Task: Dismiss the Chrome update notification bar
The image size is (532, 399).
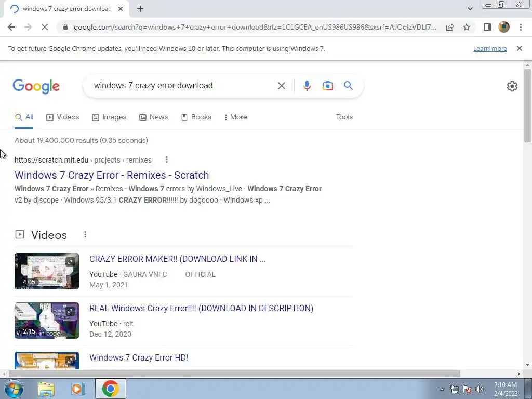Action: [x=519, y=48]
